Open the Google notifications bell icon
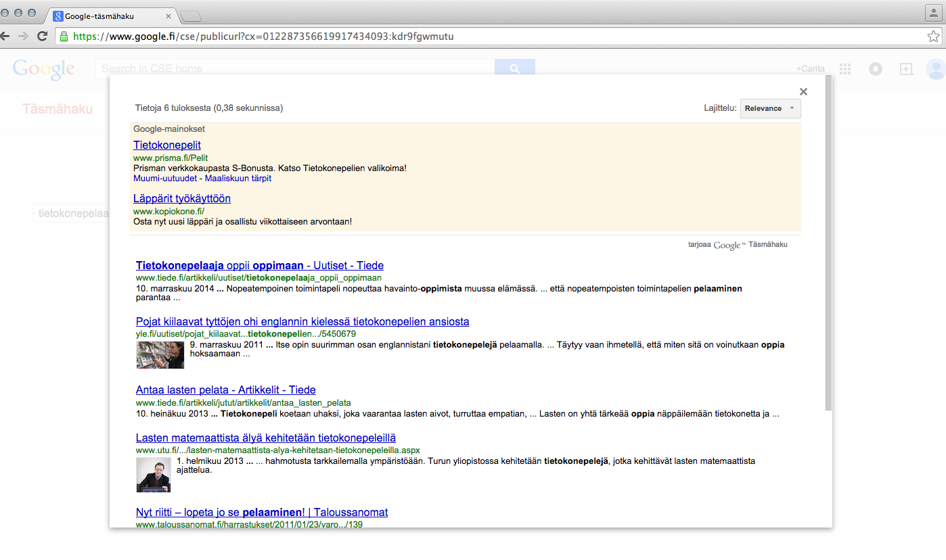Image resolution: width=946 pixels, height=560 pixels. point(876,69)
